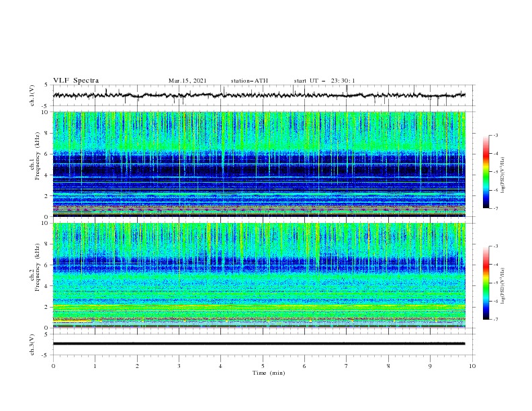
Task: Click the upper ch.1 PSD color scale bar
Action: 486,171
